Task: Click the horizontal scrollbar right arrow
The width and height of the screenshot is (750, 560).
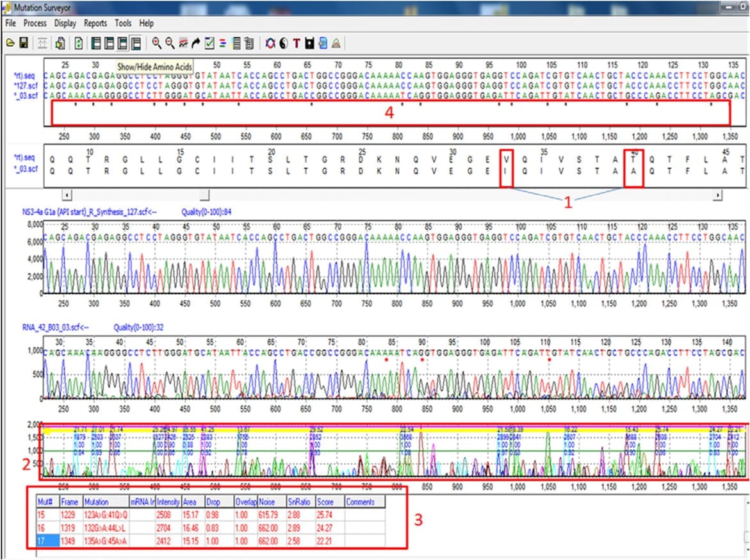Action: tap(718, 194)
